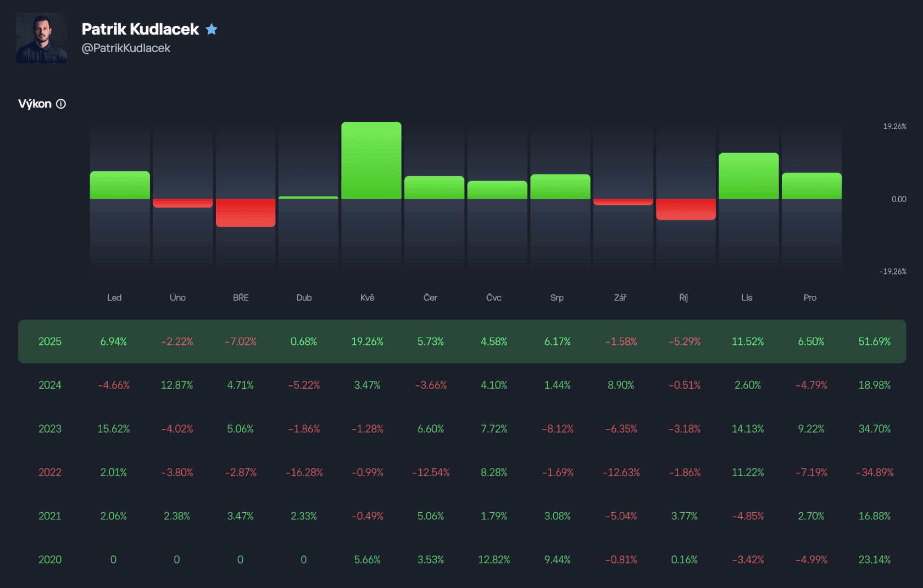Select the 2023 year row label

[x=49, y=429]
